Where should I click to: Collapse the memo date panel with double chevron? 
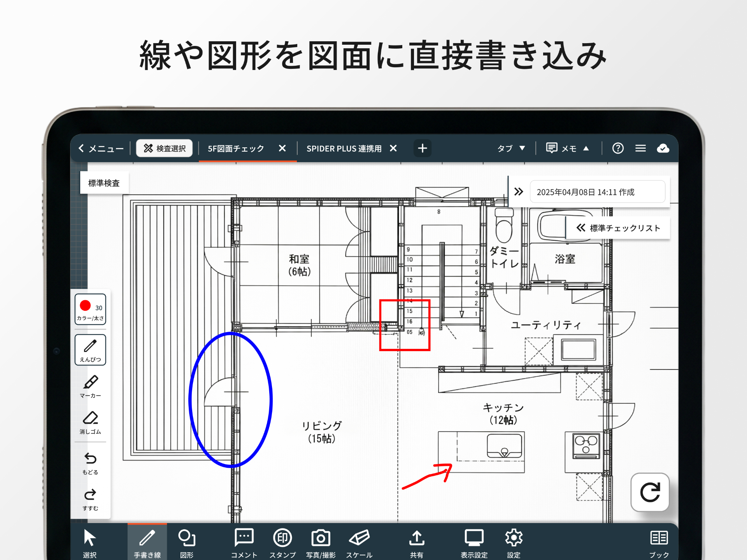click(519, 192)
